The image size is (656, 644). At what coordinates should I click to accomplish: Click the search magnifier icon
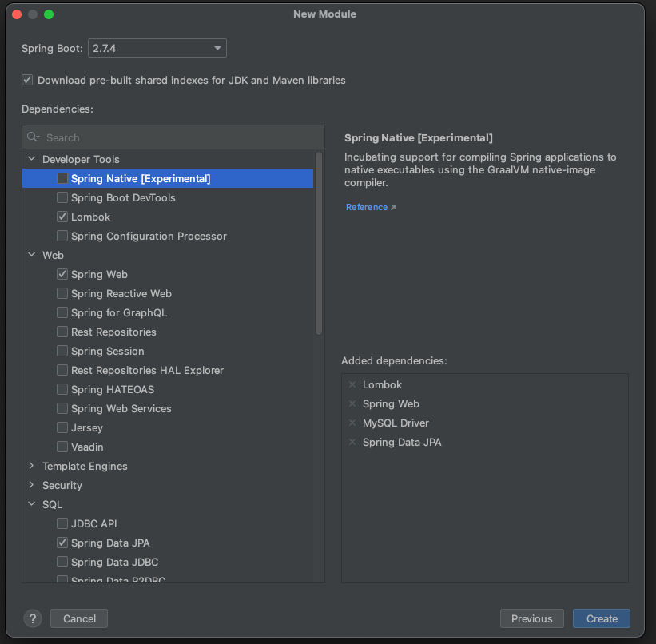pyautogui.click(x=33, y=137)
